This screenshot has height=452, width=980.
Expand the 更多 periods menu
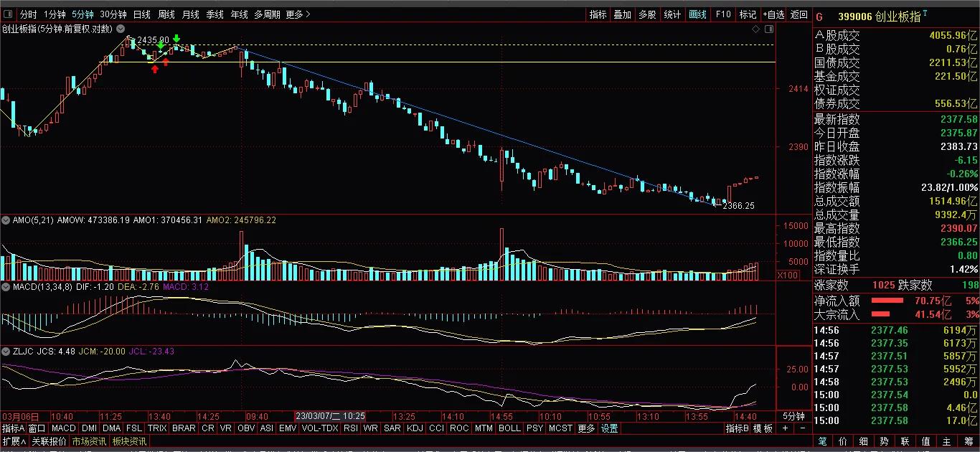pyautogui.click(x=298, y=14)
